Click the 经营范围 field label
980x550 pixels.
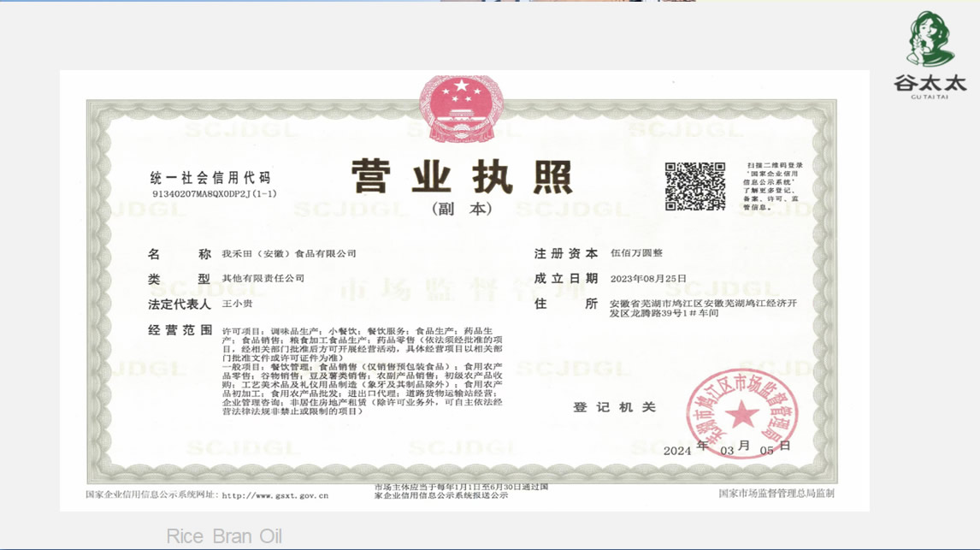coord(180,330)
